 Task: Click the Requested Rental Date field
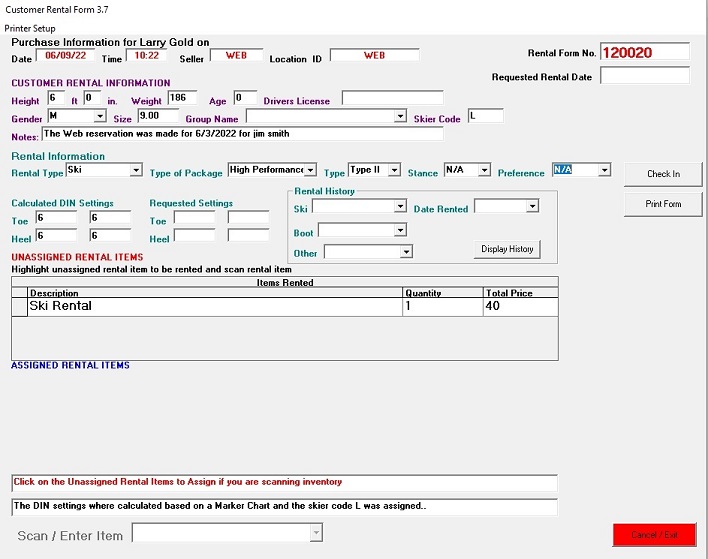645,76
